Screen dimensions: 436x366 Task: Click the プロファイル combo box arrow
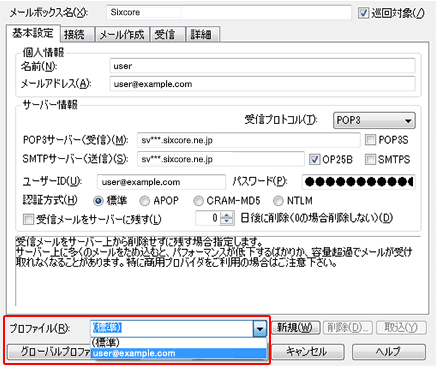click(260, 329)
